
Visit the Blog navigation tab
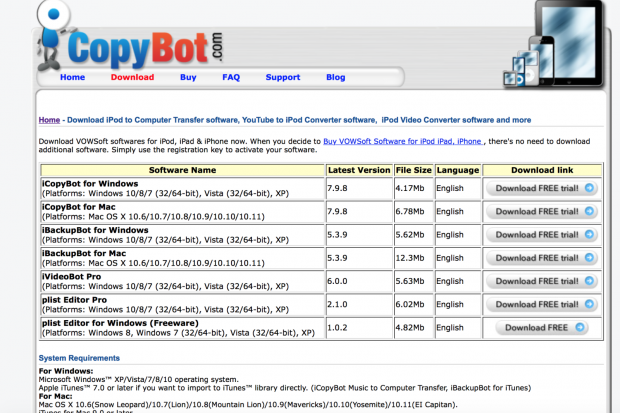336,77
